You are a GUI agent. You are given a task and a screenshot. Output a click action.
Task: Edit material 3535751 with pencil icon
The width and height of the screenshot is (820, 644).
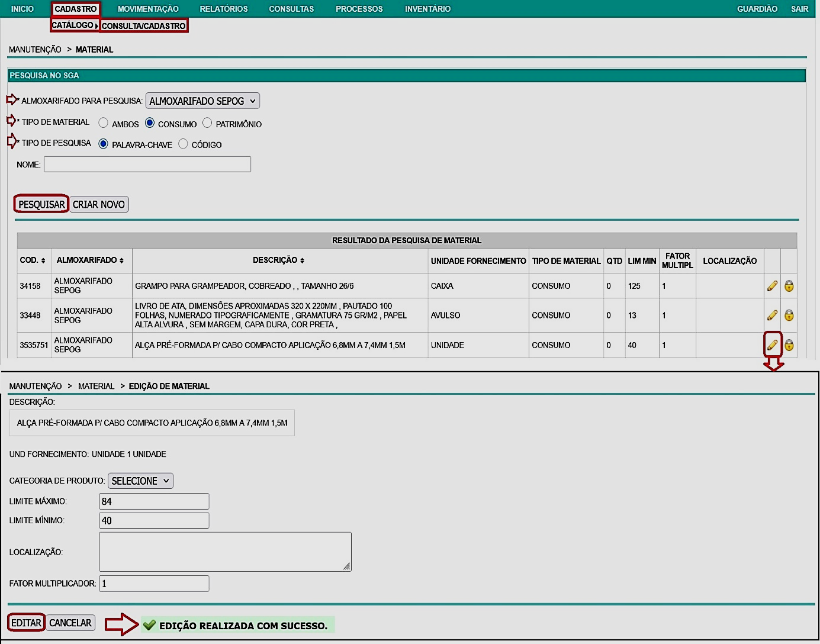tap(772, 345)
